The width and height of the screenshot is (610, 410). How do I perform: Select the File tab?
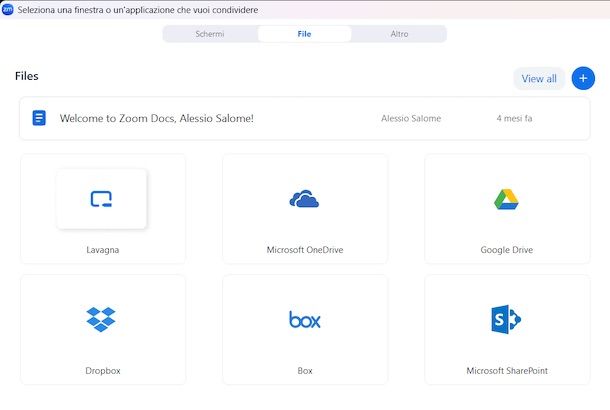coord(304,34)
